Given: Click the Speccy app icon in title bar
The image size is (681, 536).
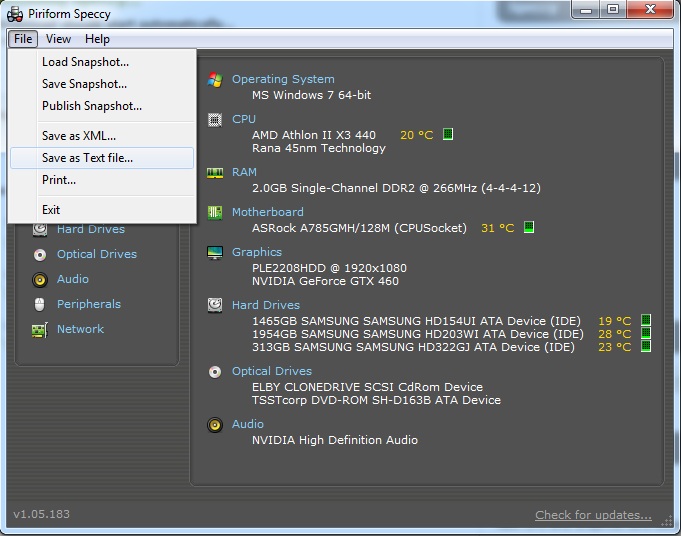Looking at the screenshot, I should point(15,14).
